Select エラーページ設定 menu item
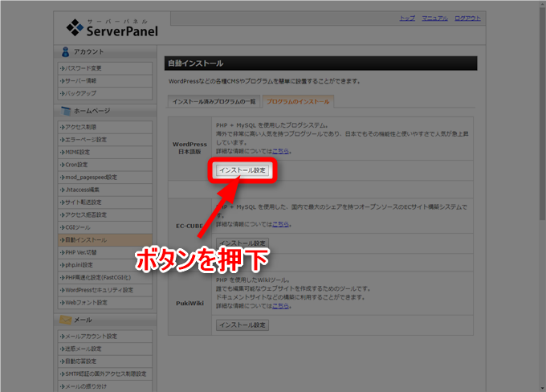 (105, 140)
